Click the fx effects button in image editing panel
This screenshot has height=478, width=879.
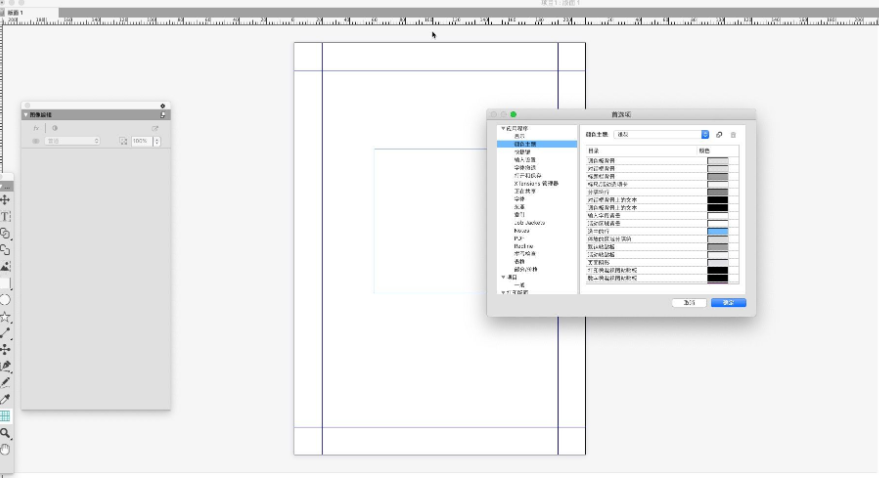point(36,128)
